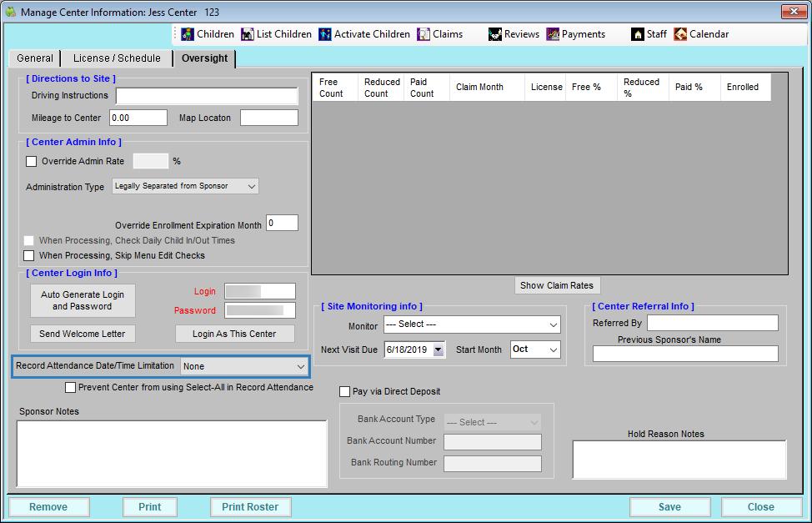Click the Bank Routing Number field
Image resolution: width=812 pixels, height=523 pixels.
(493, 464)
